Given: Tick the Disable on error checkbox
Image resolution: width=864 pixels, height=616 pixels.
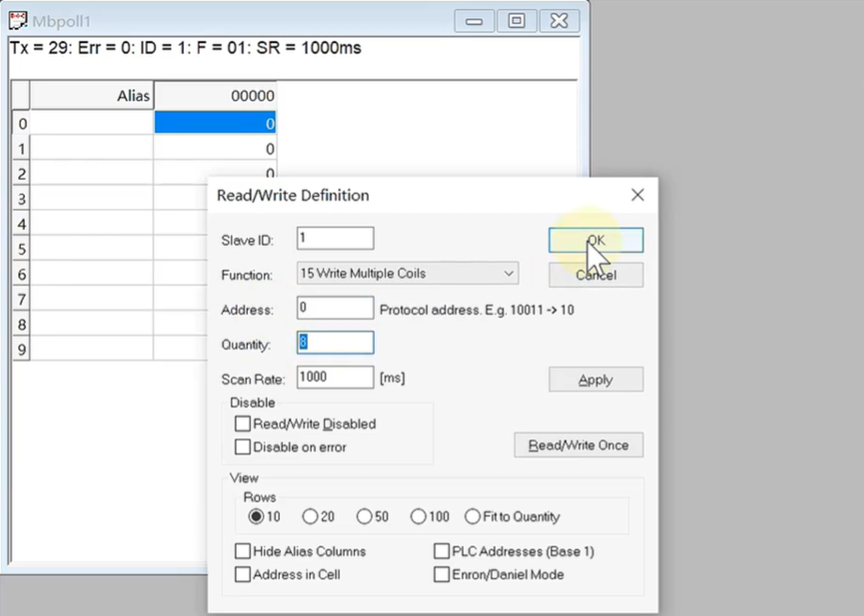Looking at the screenshot, I should tap(243, 448).
